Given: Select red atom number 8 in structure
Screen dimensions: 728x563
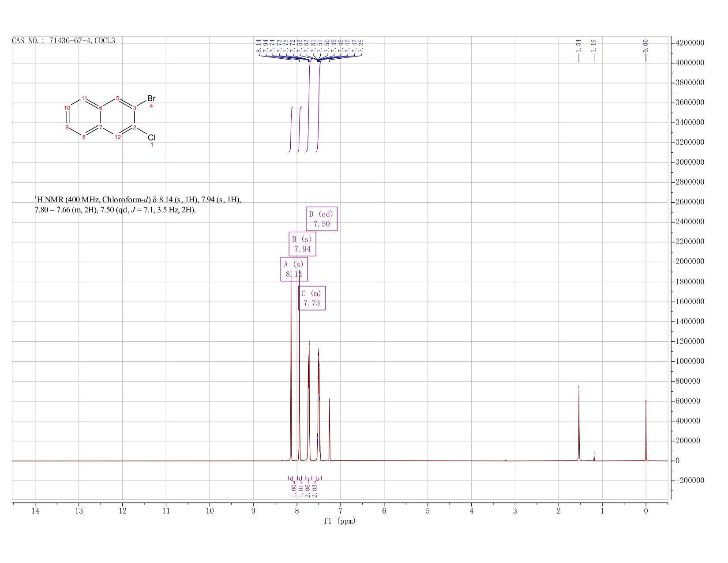Looking at the screenshot, I should [x=84, y=137].
